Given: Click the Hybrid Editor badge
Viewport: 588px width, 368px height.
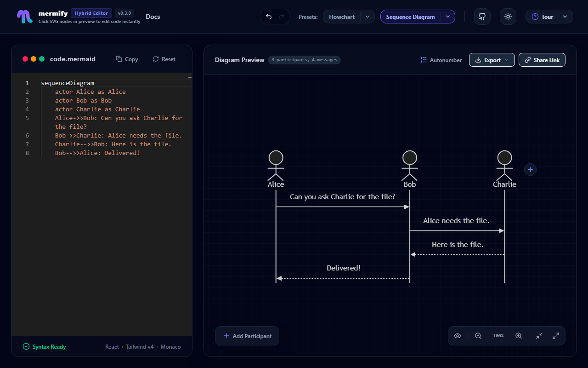Looking at the screenshot, I should [91, 13].
